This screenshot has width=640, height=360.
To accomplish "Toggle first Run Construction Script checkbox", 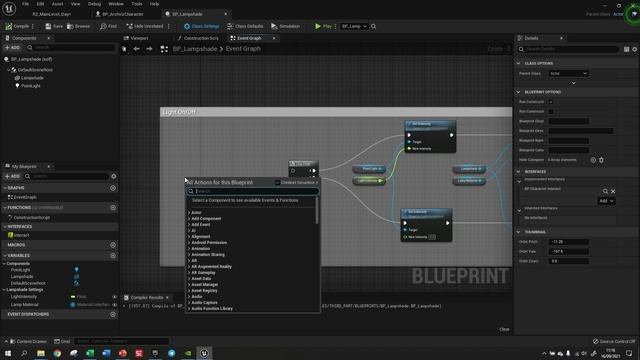I will [551, 102].
